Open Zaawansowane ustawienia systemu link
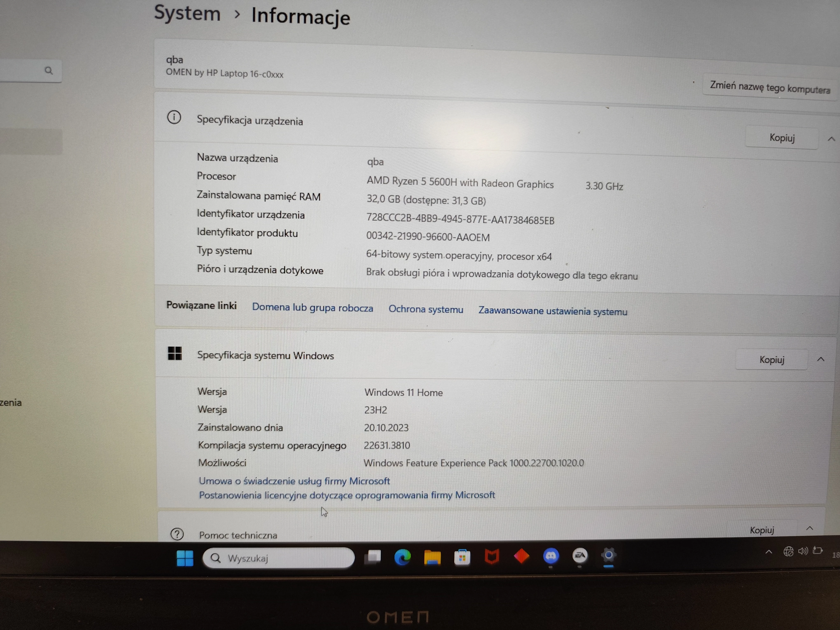Viewport: 840px width, 630px height. pyautogui.click(x=553, y=311)
